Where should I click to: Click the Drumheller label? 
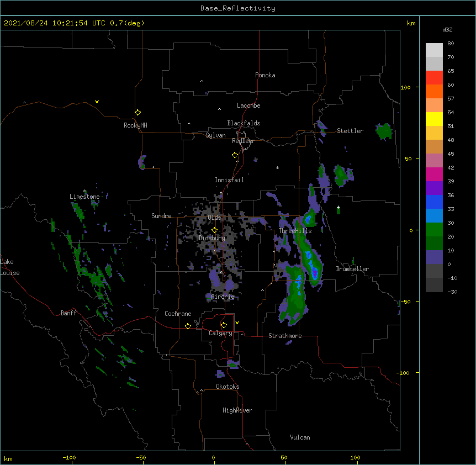[352, 269]
